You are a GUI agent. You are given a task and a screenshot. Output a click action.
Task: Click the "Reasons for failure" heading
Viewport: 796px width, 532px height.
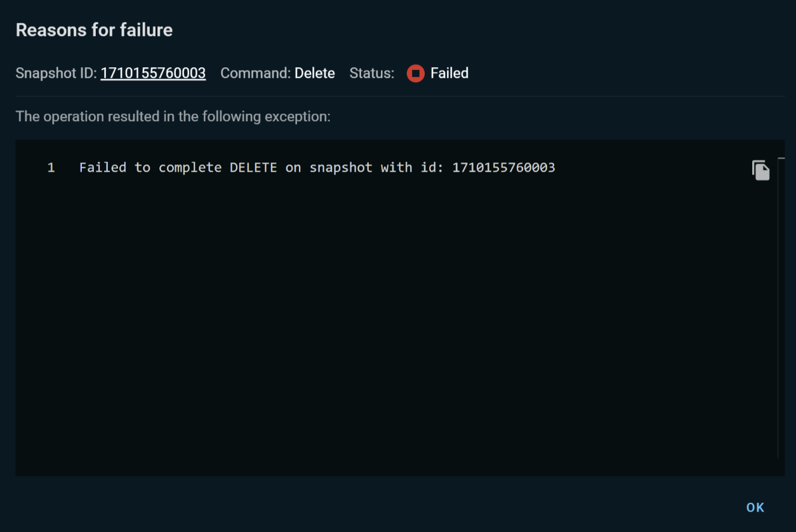tap(94, 30)
